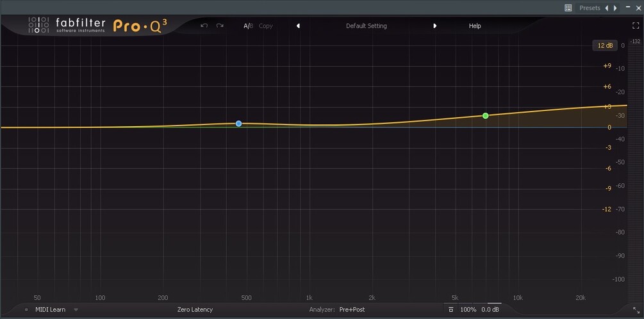Go to next preset arrow beside Default Setting
Image resolution: width=644 pixels, height=319 pixels.
(434, 26)
